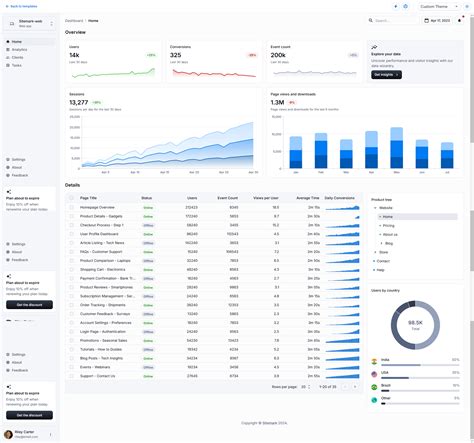Select Home in the Product tree
Screen dimensions: 474x443
(417, 217)
